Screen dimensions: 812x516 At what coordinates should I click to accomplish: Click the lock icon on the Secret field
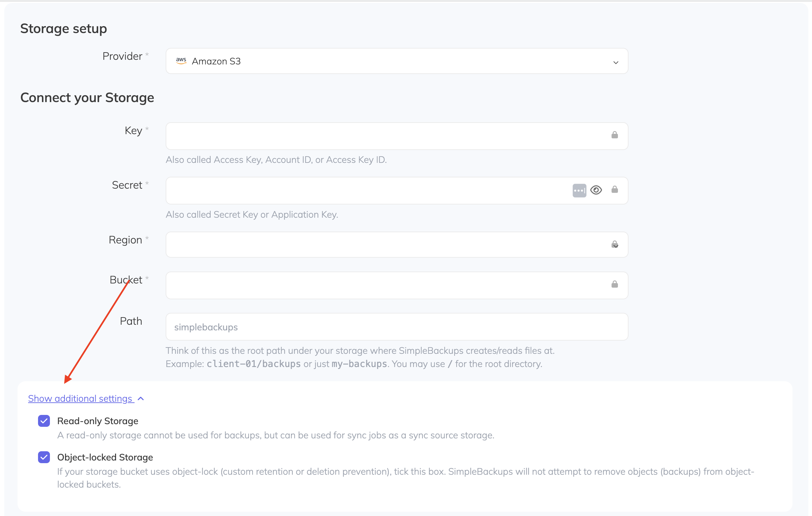point(615,189)
